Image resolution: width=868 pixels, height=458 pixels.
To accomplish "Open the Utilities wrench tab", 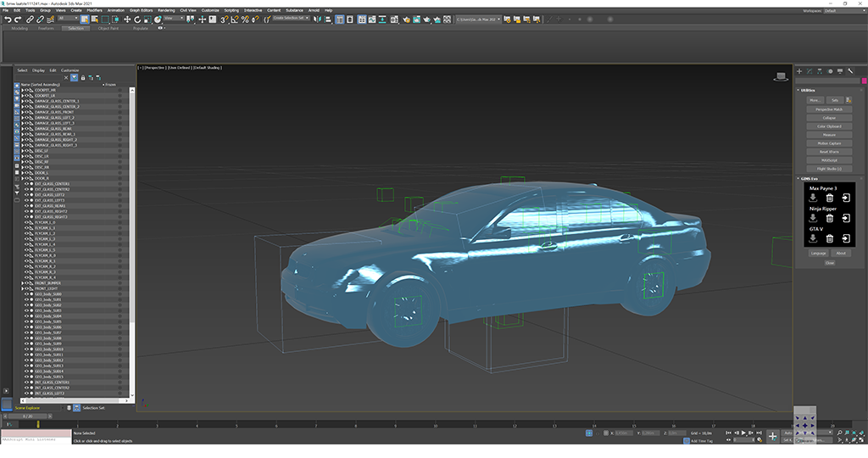I will 850,71.
